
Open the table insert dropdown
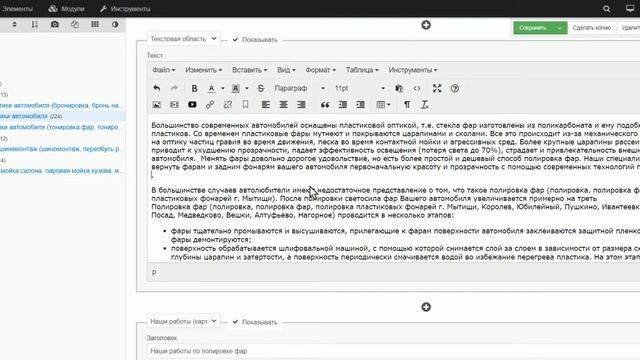383,105
